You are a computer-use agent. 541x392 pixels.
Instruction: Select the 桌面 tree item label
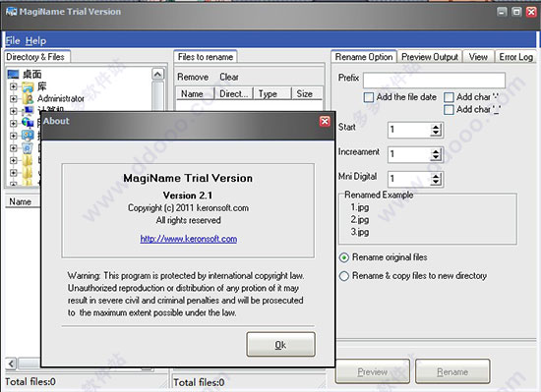tap(32, 74)
